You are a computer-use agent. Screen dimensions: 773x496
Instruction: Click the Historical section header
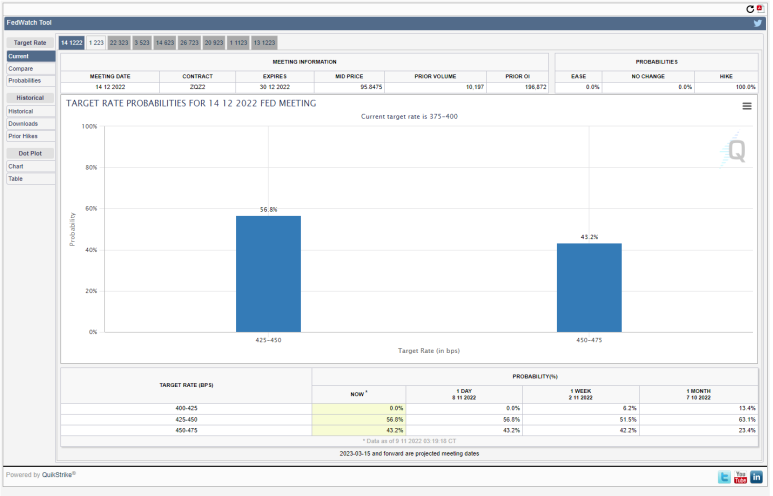point(30,98)
